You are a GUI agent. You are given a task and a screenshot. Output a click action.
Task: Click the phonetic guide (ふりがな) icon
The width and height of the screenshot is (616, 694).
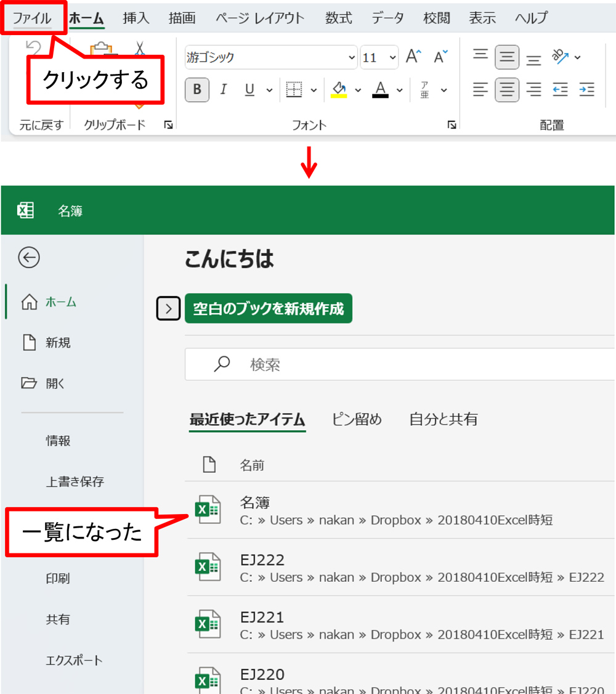coord(424,90)
